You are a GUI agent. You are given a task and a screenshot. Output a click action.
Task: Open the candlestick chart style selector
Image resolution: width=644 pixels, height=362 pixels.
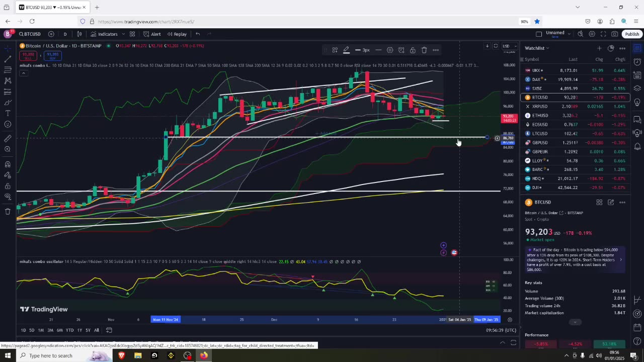coord(79,34)
